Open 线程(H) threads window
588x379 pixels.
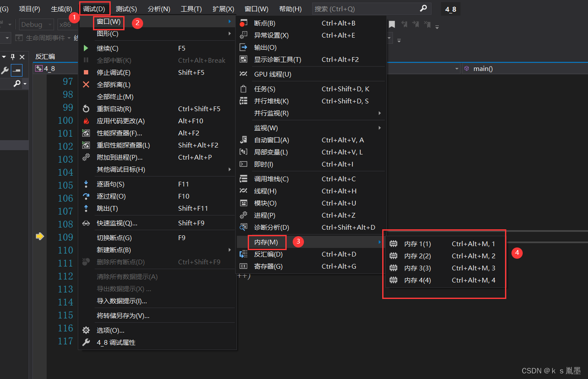click(310, 191)
